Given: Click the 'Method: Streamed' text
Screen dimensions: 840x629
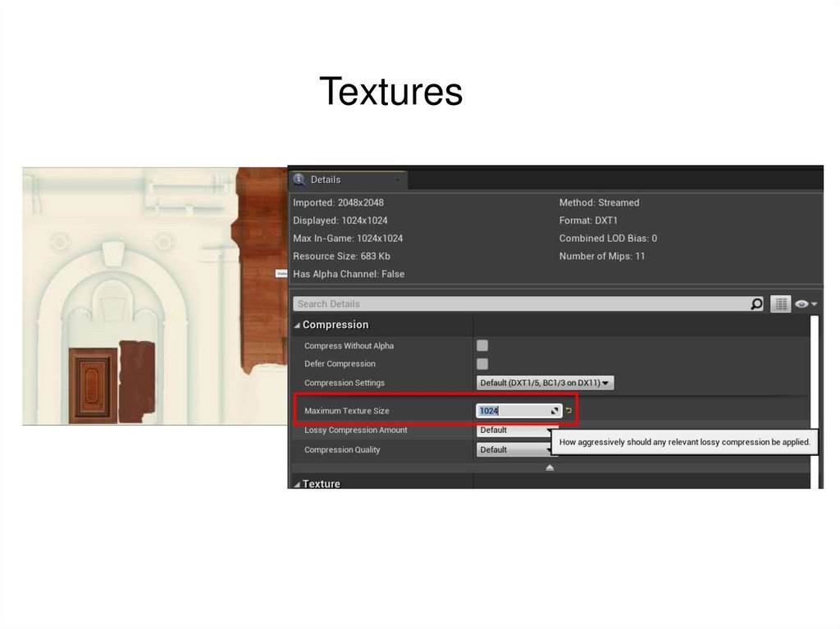Looking at the screenshot, I should click(x=599, y=203).
